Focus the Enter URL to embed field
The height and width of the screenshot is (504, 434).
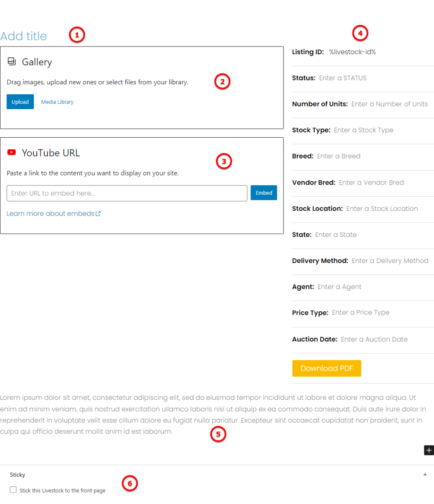tap(127, 193)
